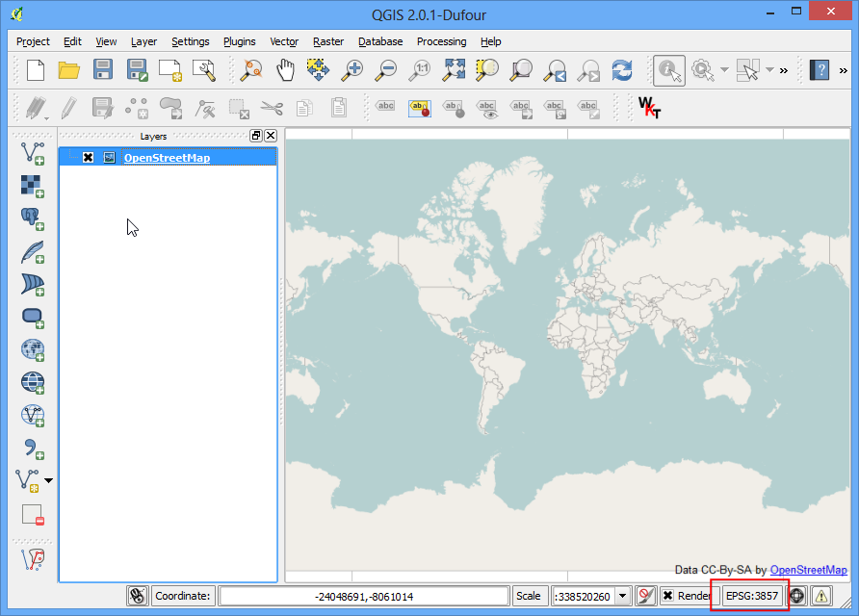Click Zoom to Native Resolution 1:1 icon

click(420, 70)
